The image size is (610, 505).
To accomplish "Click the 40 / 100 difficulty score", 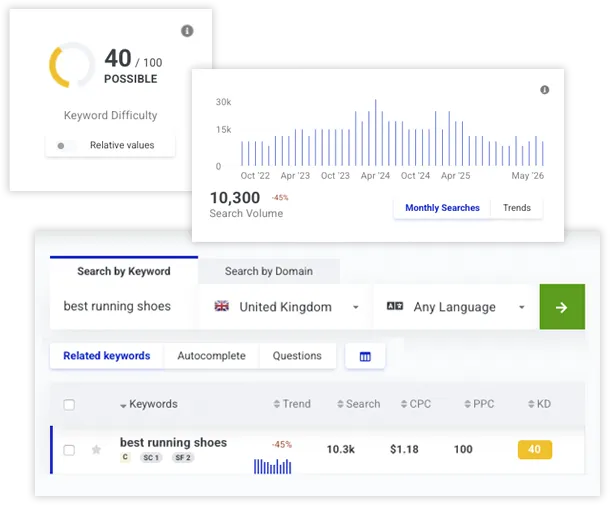I will [x=133, y=59].
